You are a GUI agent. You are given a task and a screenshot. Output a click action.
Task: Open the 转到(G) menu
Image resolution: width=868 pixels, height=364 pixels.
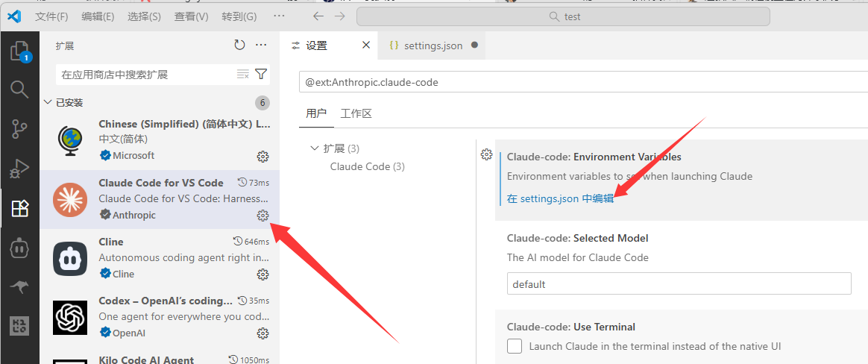[x=239, y=16]
